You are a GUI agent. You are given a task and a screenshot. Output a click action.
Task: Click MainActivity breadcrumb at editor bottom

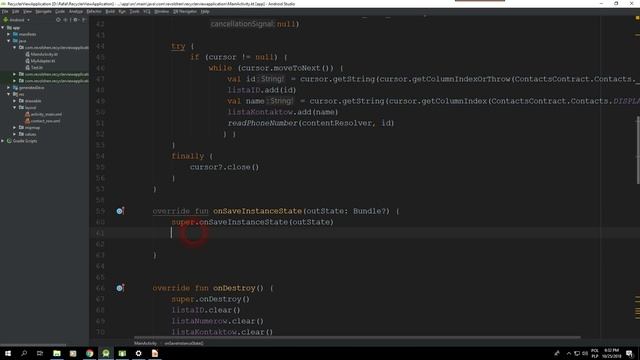(x=145, y=343)
